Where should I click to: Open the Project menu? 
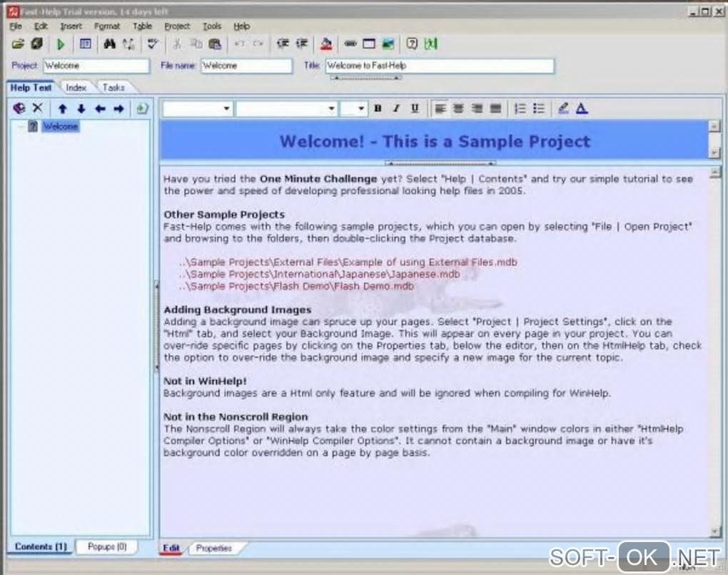click(177, 26)
